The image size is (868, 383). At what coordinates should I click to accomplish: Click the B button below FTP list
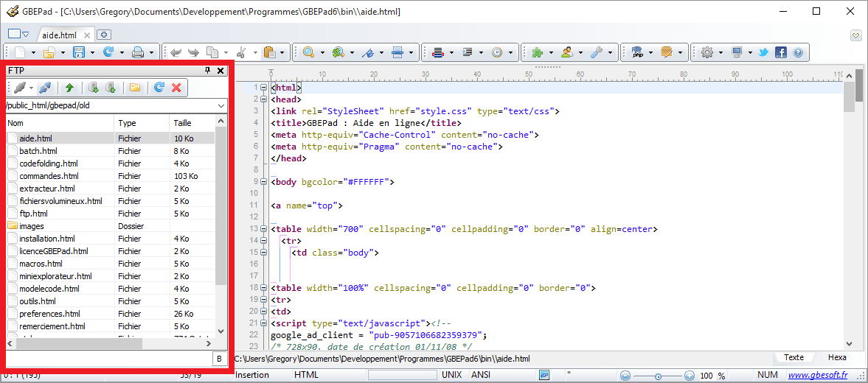pos(219,359)
